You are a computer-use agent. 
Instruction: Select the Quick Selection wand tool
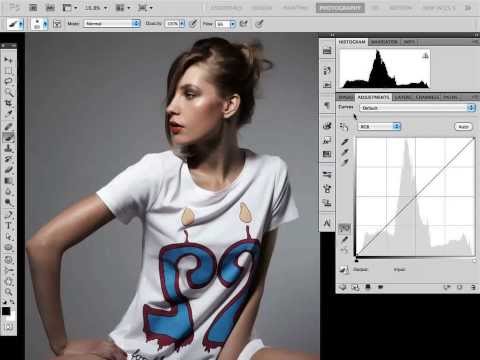tap(8, 93)
